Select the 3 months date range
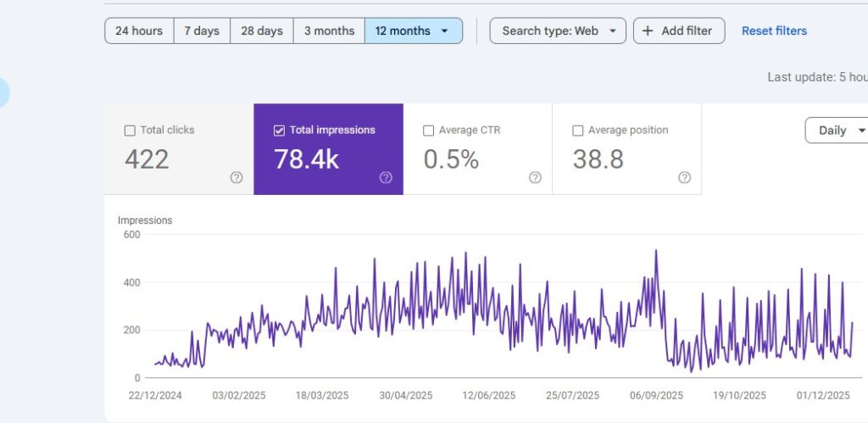This screenshot has height=423, width=868. point(329,31)
